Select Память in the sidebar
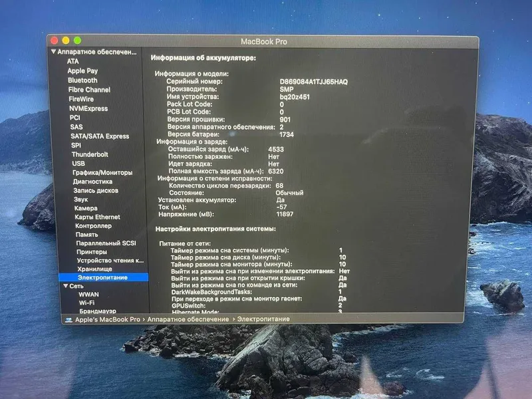Image resolution: width=532 pixels, height=399 pixels. pyautogui.click(x=87, y=235)
